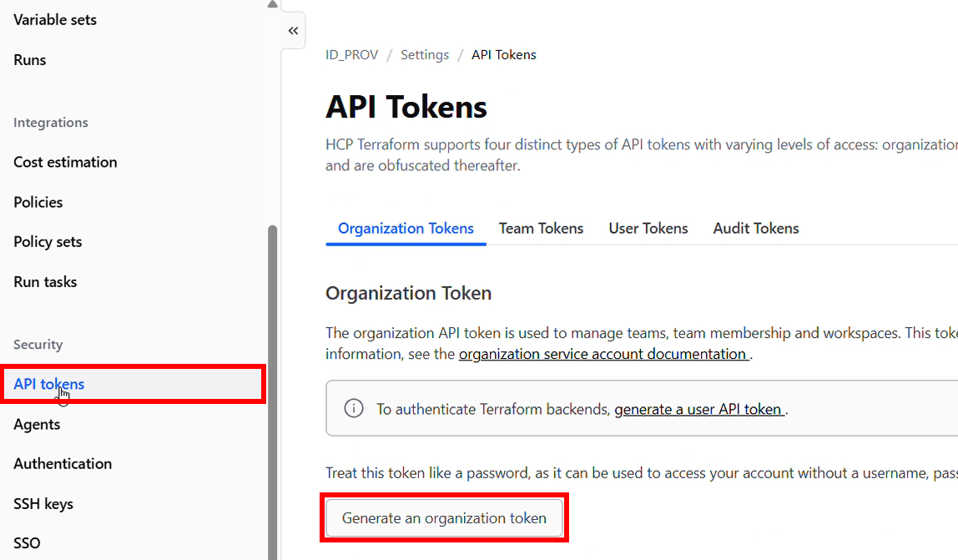
Task: Switch to the Organization Tokens tab
Action: click(x=406, y=228)
